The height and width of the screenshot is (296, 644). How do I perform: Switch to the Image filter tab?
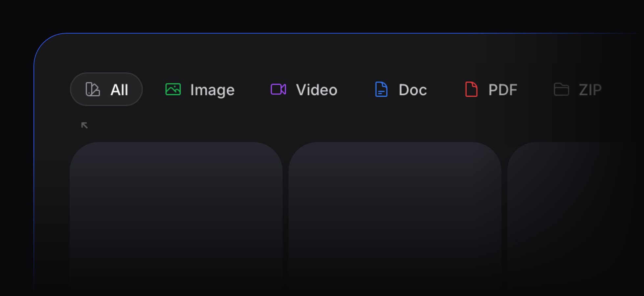coord(200,89)
